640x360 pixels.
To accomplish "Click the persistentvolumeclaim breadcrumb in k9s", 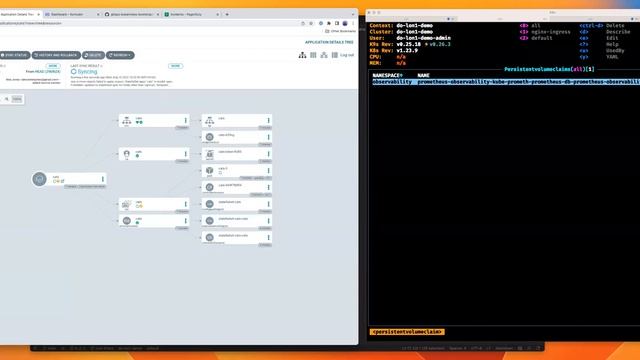I will coord(407,332).
